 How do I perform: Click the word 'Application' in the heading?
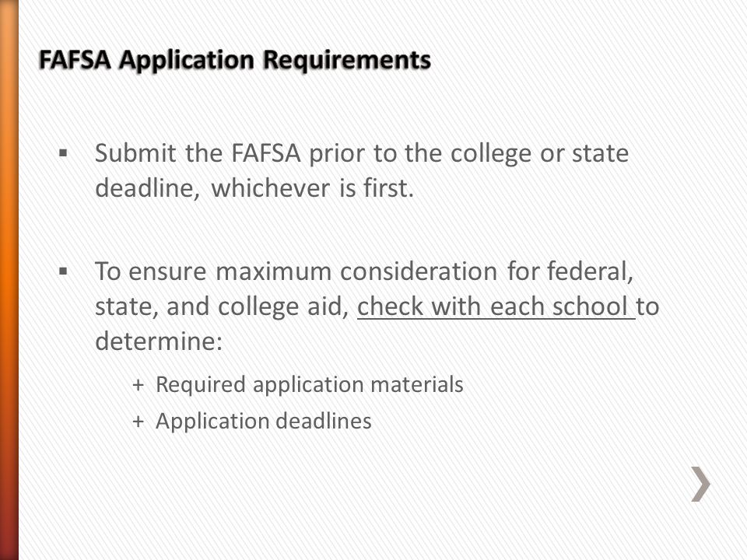[x=187, y=61]
